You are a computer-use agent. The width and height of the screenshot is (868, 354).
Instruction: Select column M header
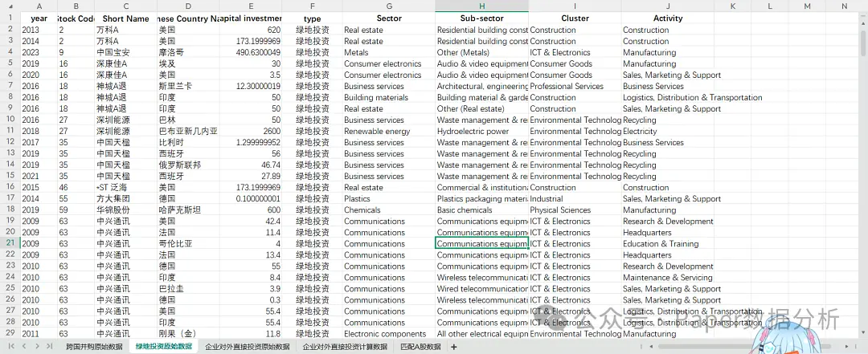[x=807, y=6]
